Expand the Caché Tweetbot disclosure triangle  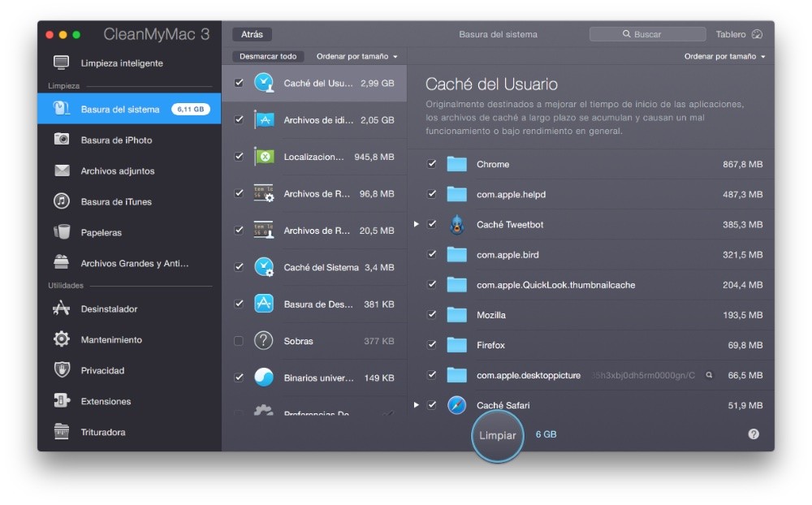(417, 224)
